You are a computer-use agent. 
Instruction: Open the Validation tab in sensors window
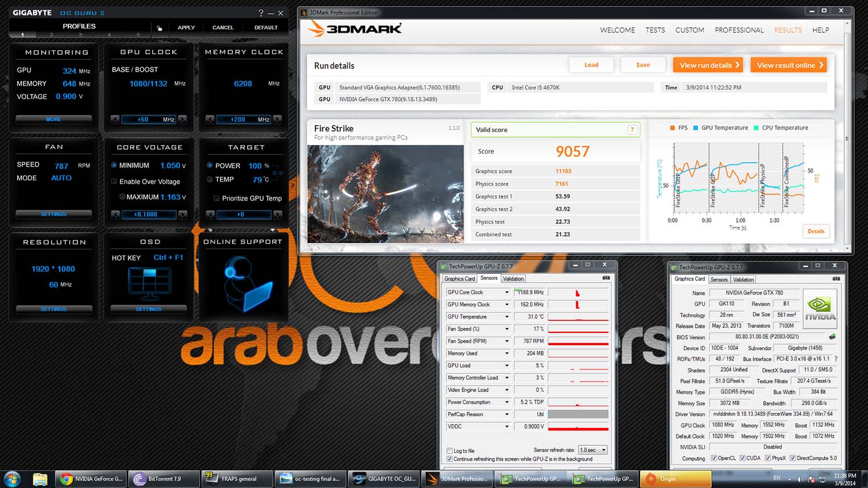click(513, 279)
